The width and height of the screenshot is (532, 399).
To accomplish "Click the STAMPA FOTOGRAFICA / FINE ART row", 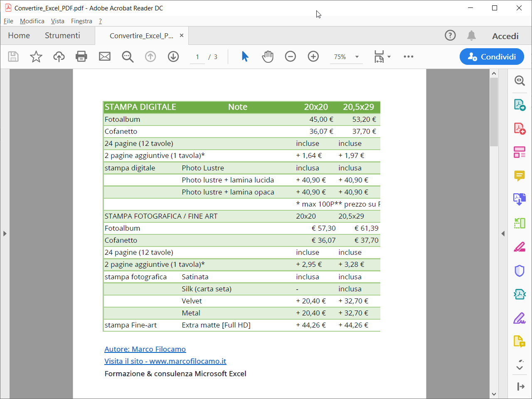I will click(242, 216).
